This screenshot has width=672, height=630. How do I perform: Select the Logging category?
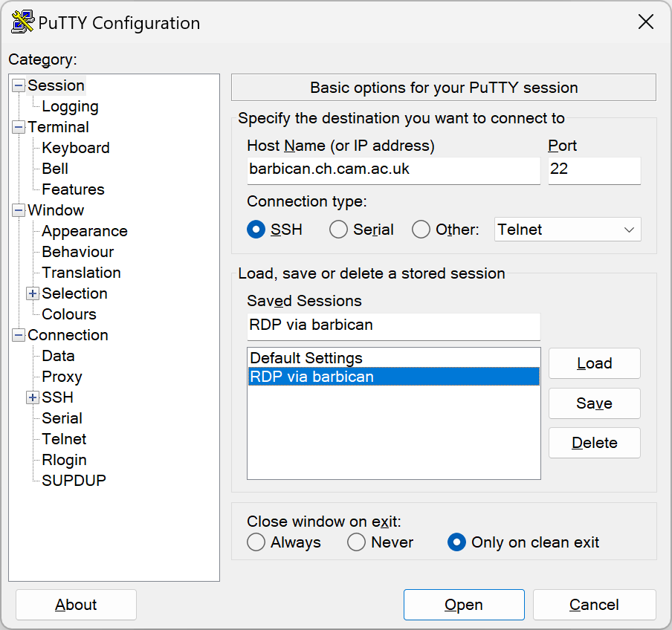pyautogui.click(x=71, y=107)
